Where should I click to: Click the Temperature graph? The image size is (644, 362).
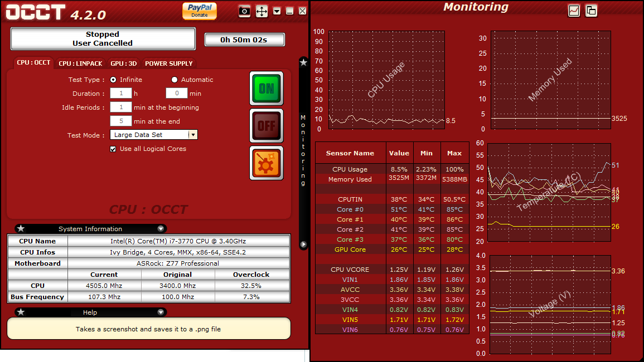[549, 193]
